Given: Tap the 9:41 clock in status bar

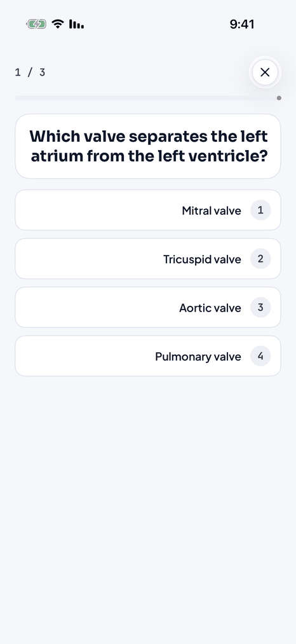Looking at the screenshot, I should [242, 24].
